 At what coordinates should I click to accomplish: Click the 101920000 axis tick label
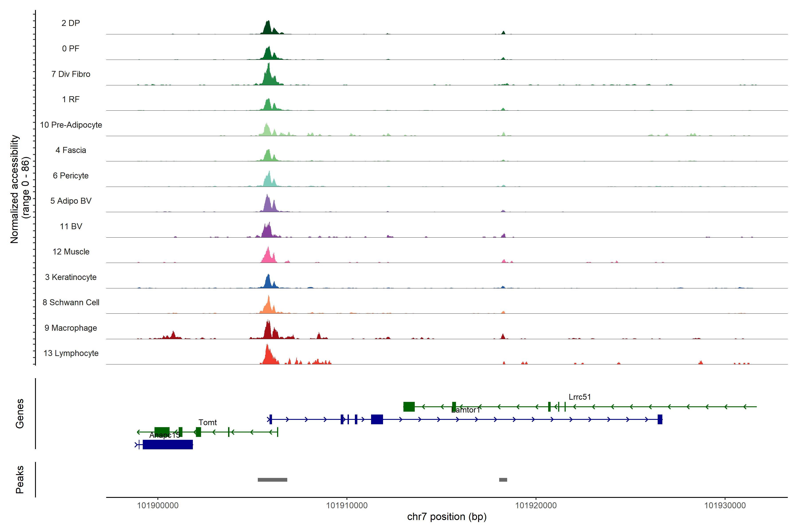click(536, 506)
